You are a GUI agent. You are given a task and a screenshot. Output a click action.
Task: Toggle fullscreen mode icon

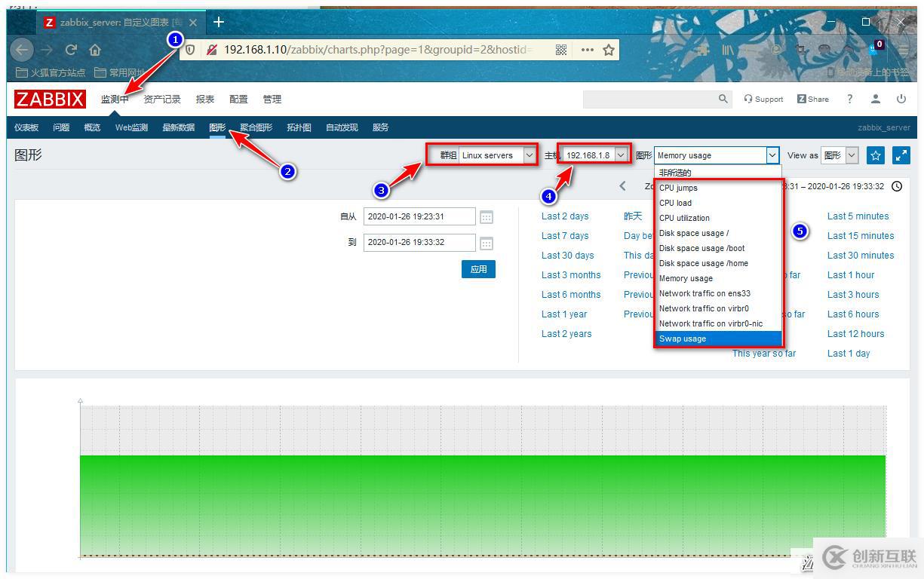point(901,155)
